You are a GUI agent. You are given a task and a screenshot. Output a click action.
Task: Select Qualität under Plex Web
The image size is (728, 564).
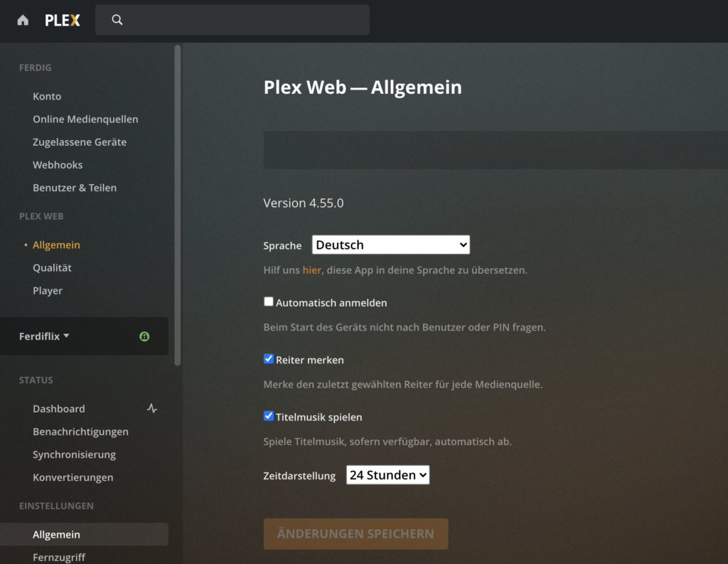click(x=52, y=267)
